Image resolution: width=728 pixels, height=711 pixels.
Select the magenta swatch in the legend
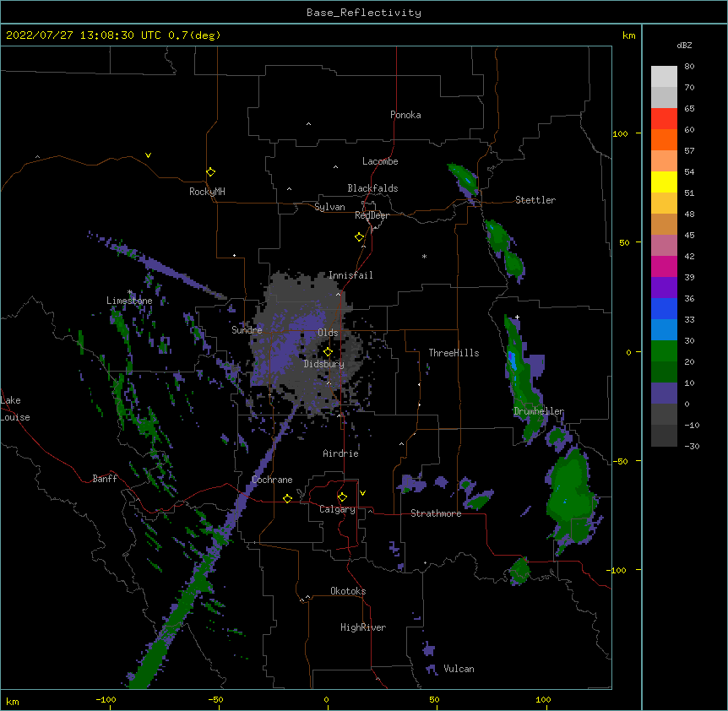[664, 266]
